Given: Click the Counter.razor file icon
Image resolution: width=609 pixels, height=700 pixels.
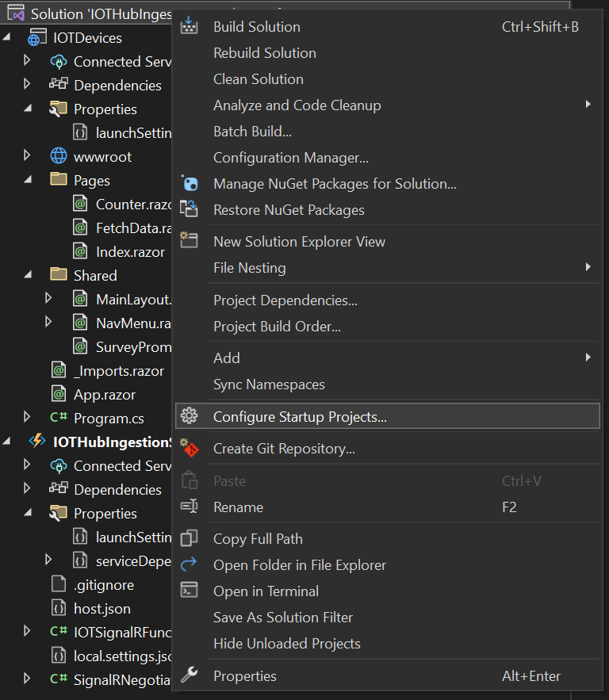Looking at the screenshot, I should tap(80, 204).
